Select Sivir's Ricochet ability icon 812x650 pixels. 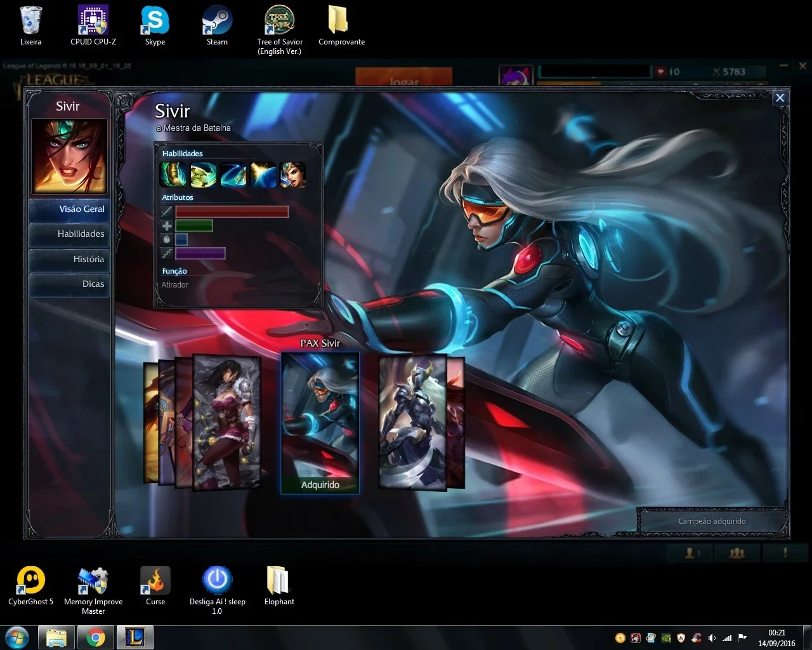(233, 175)
